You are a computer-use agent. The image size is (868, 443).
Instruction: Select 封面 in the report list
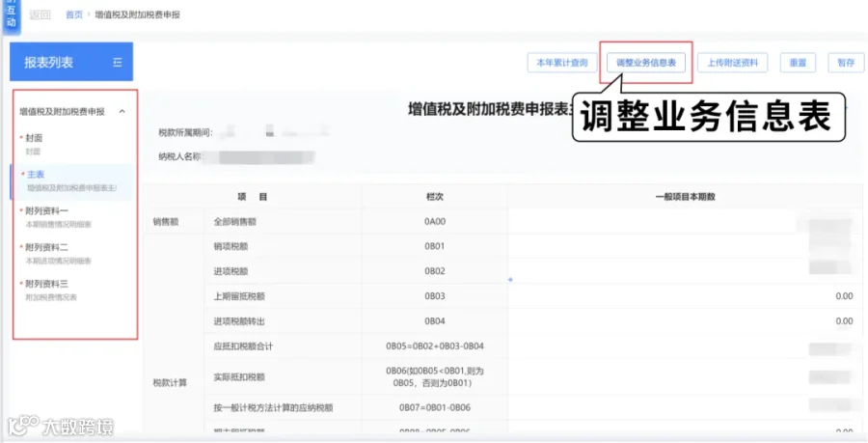72,144
